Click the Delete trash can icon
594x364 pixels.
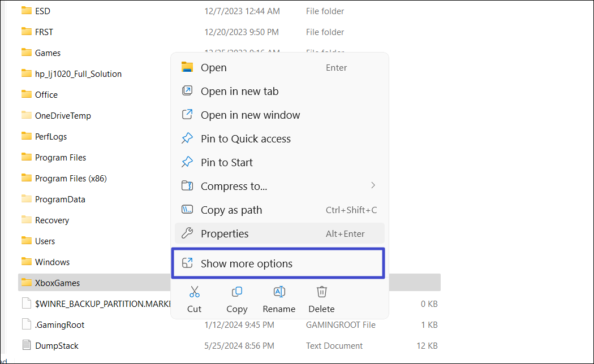321,292
